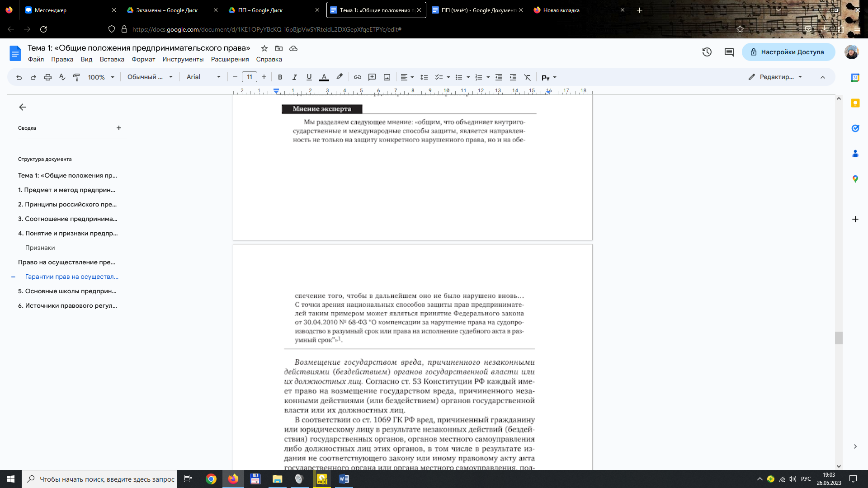Activate the paint format roller tool

pos(77,77)
